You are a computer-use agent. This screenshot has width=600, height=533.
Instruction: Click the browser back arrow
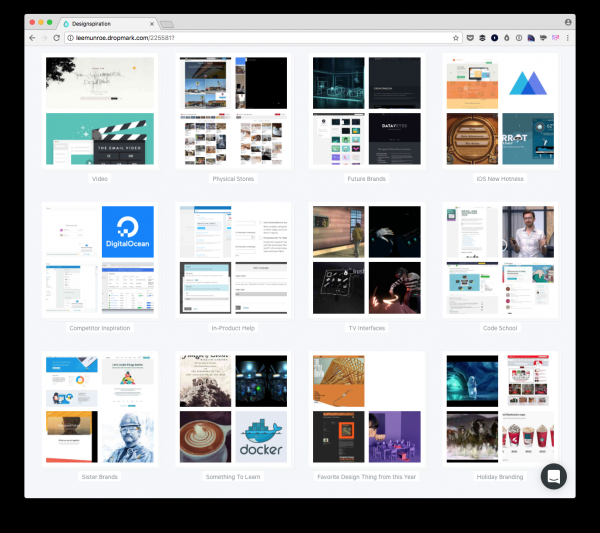pos(32,37)
